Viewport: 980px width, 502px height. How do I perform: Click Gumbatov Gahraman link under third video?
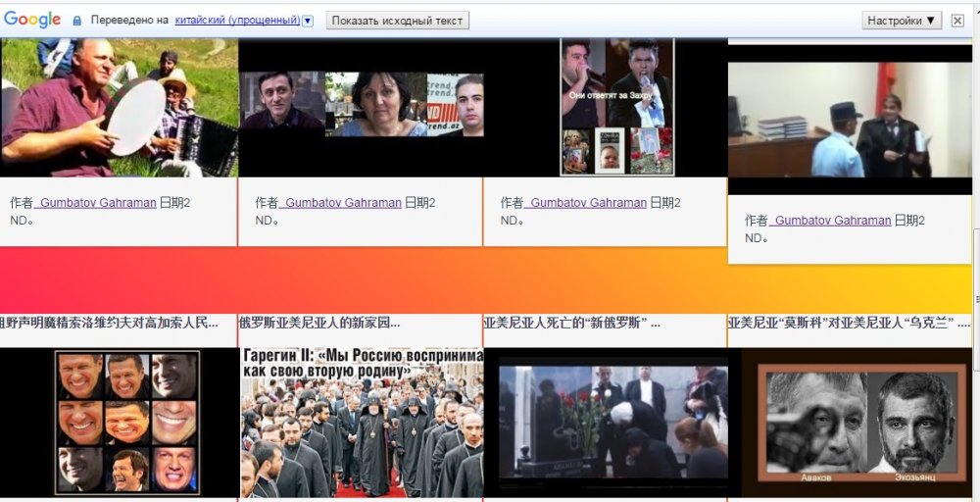click(x=586, y=203)
